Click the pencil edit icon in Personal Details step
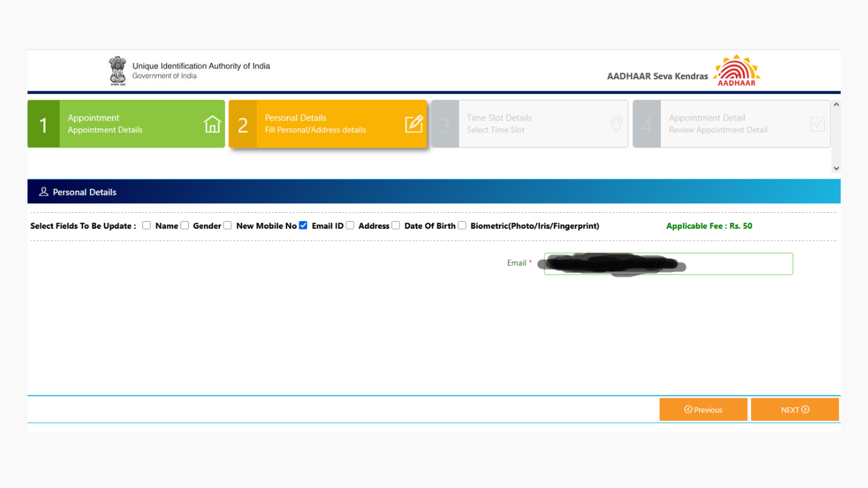This screenshot has width=868, height=488. (414, 124)
